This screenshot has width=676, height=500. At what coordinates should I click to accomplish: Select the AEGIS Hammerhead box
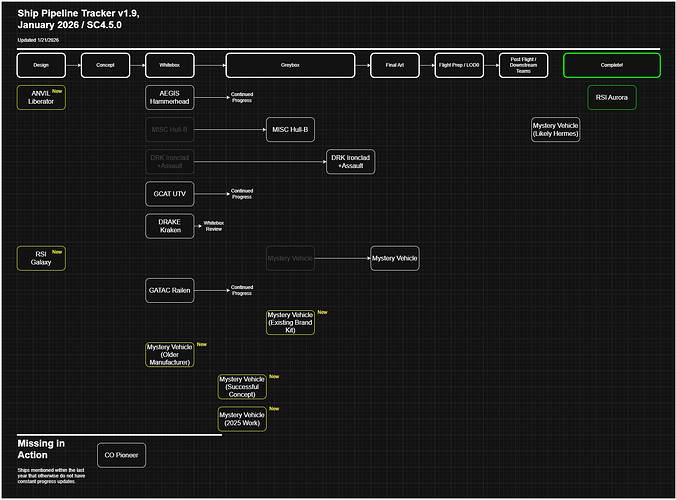coord(170,98)
